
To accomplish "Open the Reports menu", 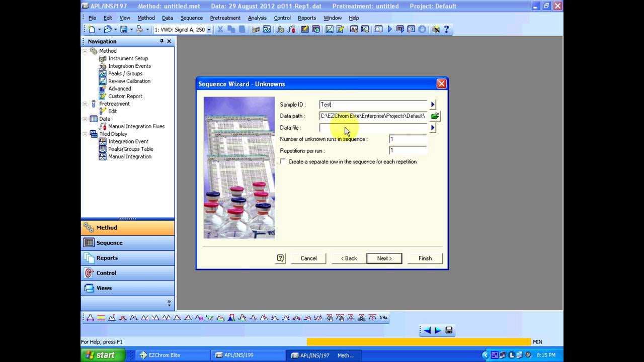I will pos(307,18).
